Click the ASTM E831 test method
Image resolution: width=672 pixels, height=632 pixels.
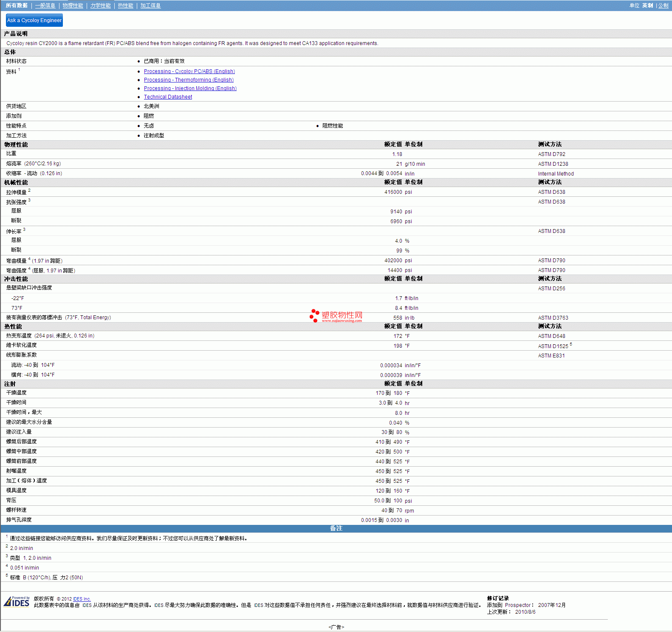(551, 356)
